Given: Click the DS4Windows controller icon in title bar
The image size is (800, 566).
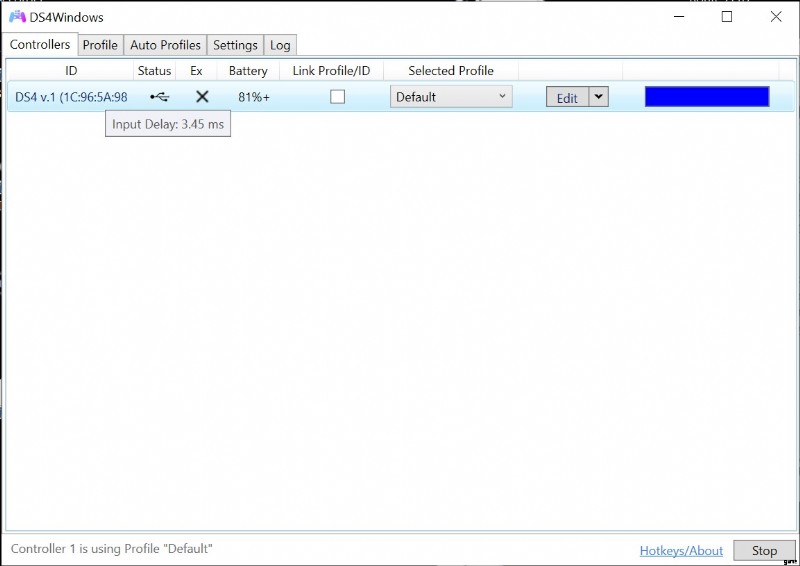Looking at the screenshot, I should click(x=17, y=17).
